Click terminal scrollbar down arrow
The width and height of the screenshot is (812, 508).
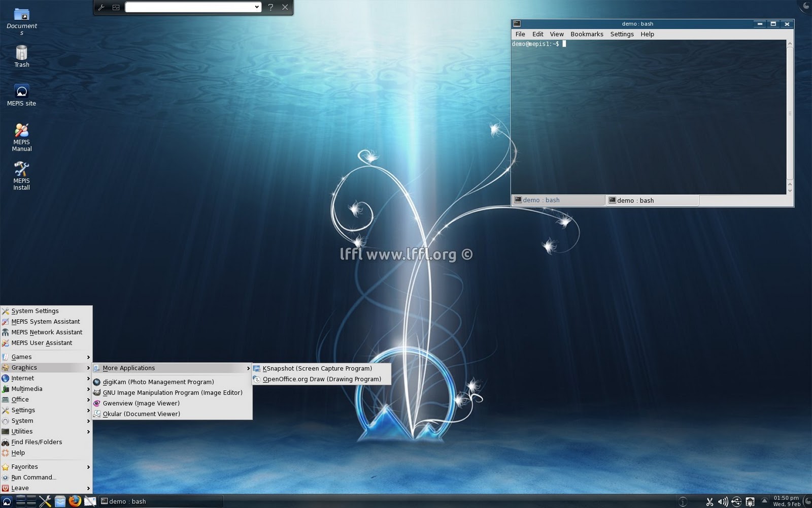tap(790, 190)
